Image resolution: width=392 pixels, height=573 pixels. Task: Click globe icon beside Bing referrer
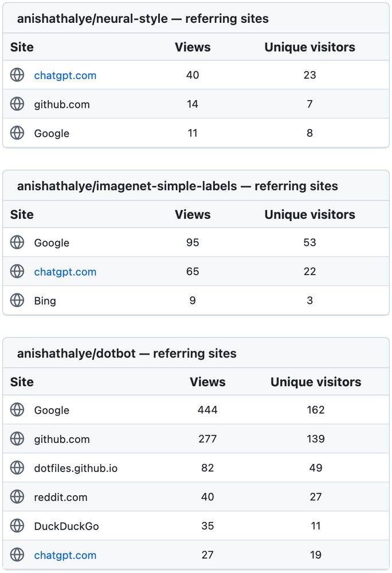(x=17, y=300)
